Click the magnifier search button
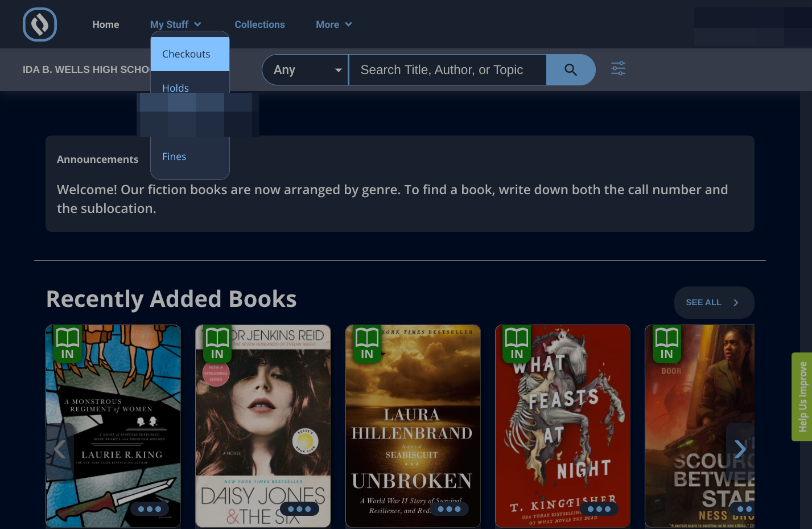 click(571, 70)
